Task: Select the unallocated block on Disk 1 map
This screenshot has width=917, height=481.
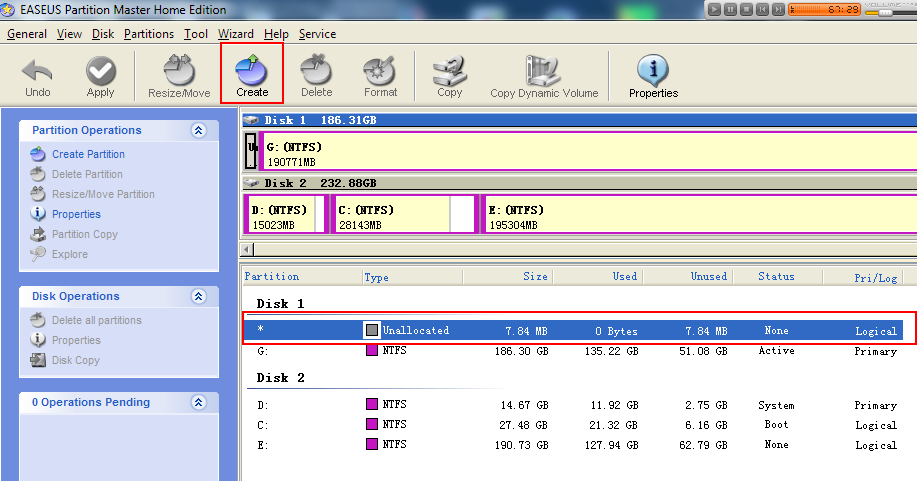Action: [251, 151]
